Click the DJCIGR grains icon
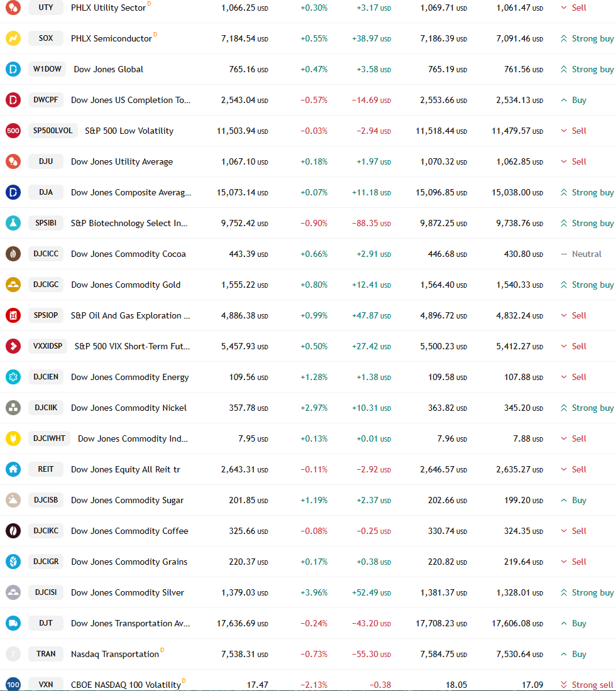 click(13, 562)
